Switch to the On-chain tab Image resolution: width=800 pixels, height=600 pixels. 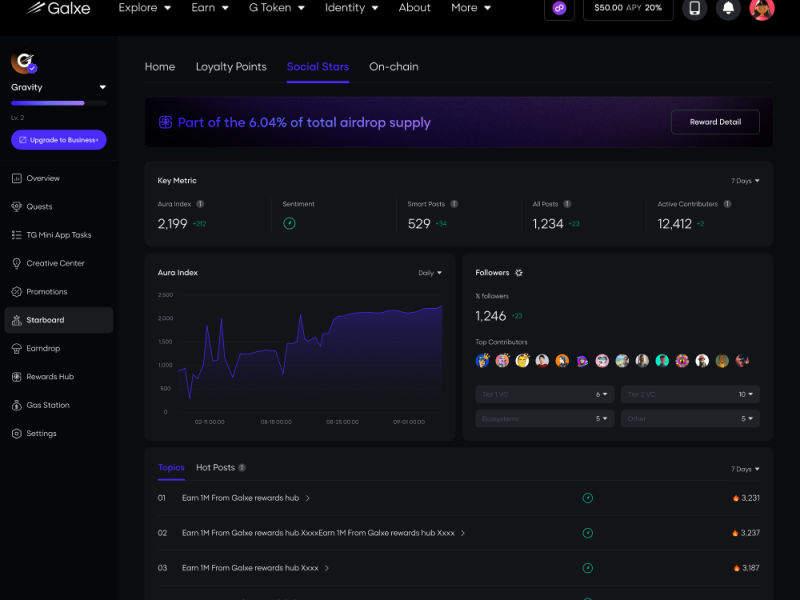tap(394, 67)
